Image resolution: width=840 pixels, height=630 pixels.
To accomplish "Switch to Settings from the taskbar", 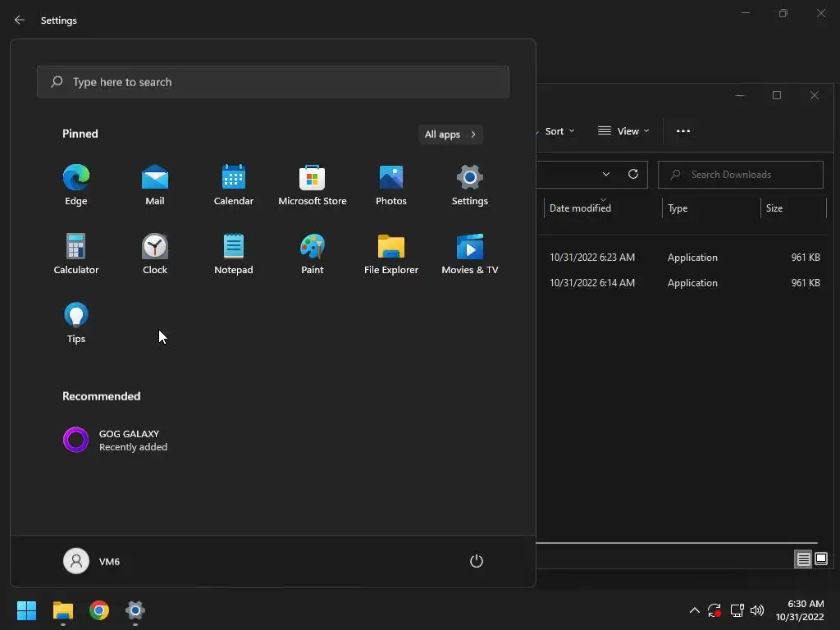I will pos(135,610).
